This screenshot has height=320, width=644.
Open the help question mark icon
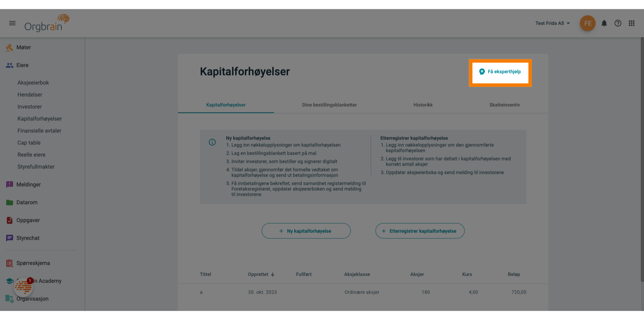click(618, 23)
